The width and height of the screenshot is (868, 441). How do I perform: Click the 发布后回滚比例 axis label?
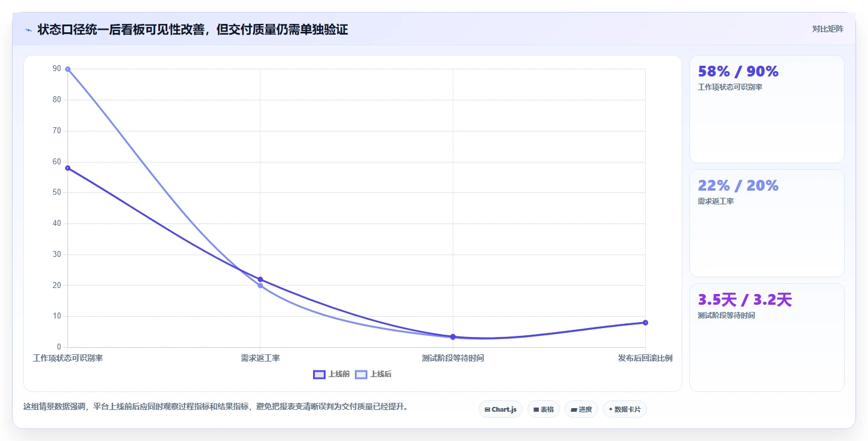[x=645, y=359]
